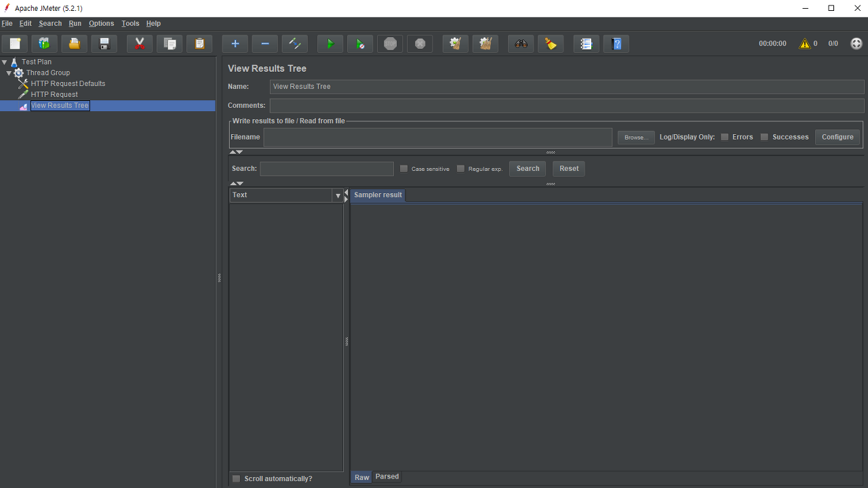Click the Open file folder icon

75,44
